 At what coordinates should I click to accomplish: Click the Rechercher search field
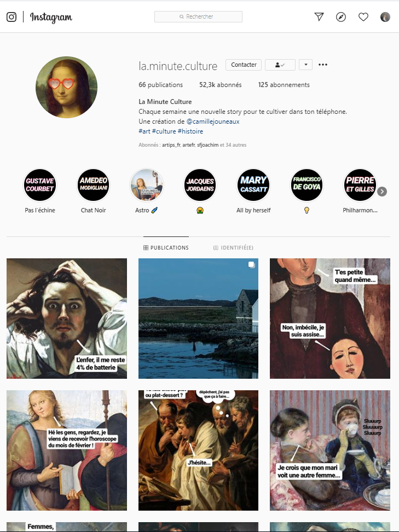198,16
